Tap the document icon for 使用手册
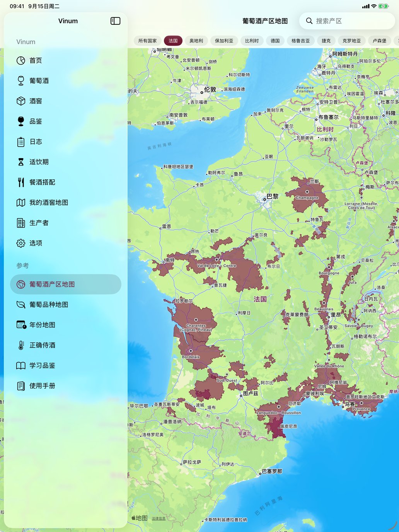The image size is (399, 532). (x=21, y=386)
